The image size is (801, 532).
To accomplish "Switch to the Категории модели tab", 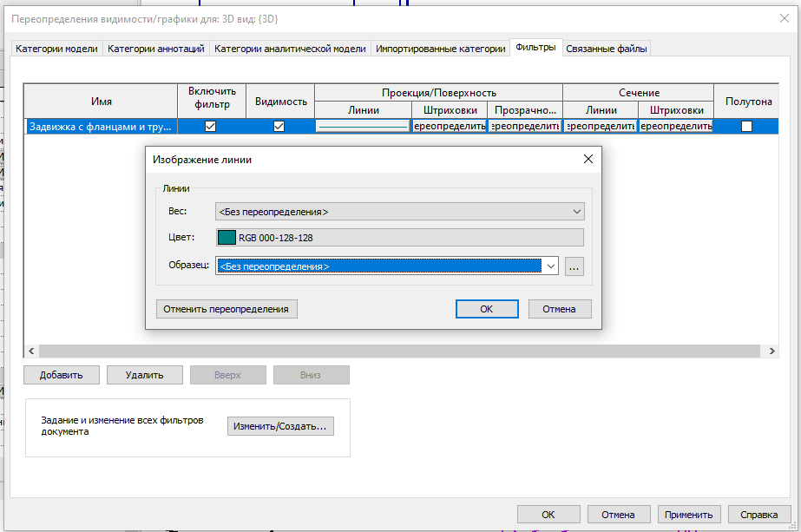I will click(62, 49).
